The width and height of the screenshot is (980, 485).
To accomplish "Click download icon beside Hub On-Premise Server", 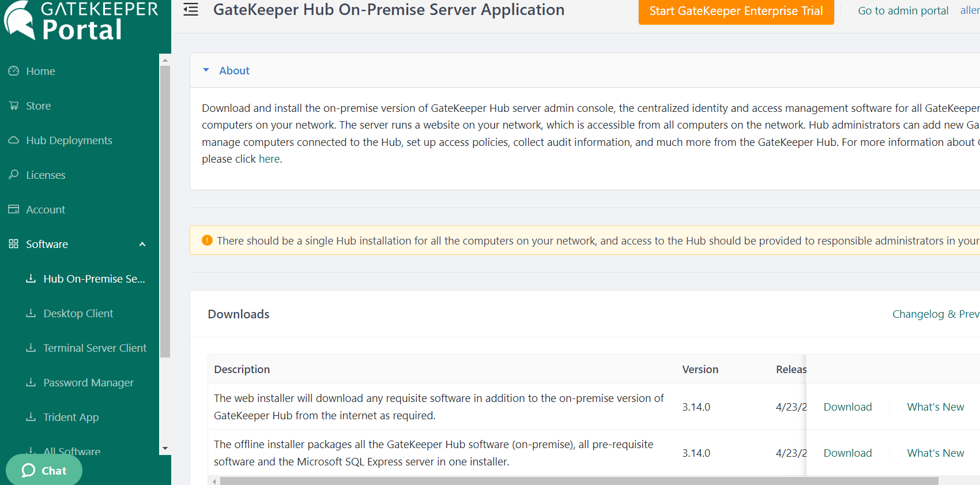I will coord(31,279).
